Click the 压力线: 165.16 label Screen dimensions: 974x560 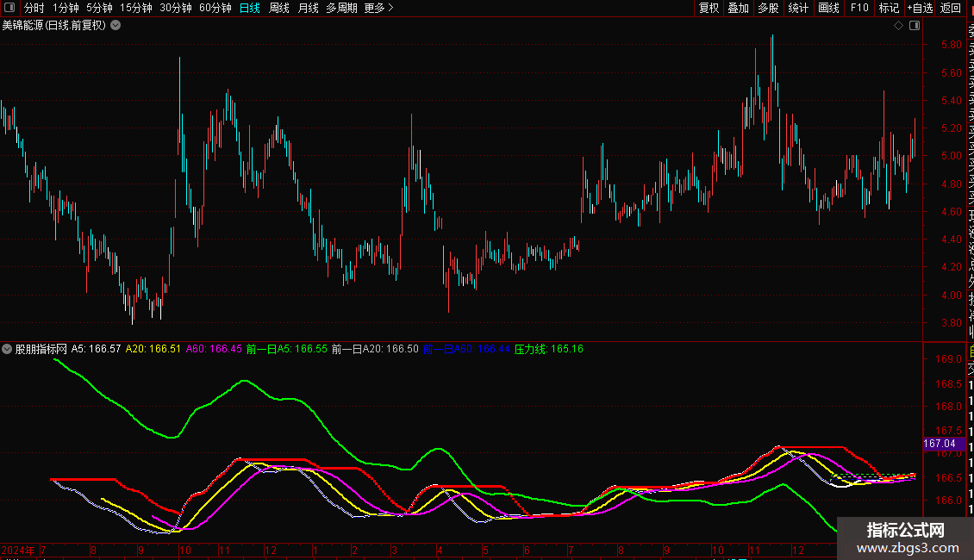click(x=549, y=349)
